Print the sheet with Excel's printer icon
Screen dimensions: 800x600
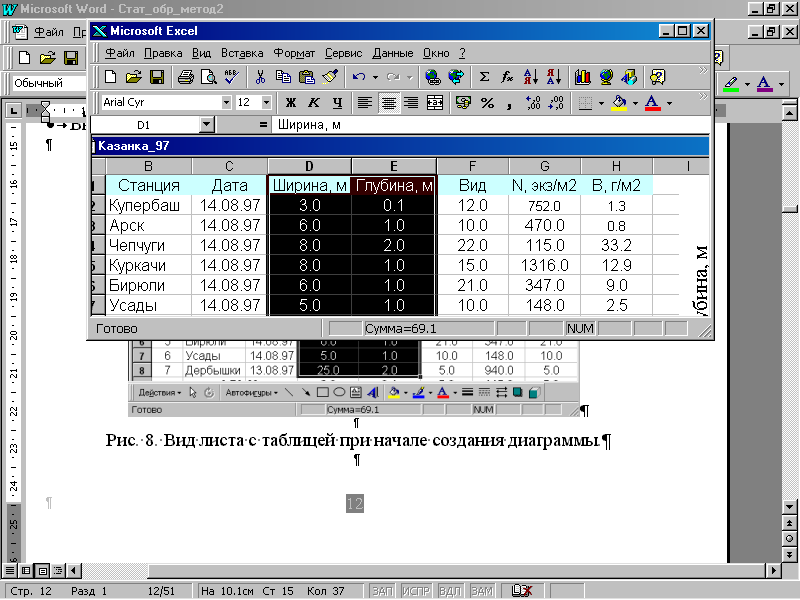[186, 77]
